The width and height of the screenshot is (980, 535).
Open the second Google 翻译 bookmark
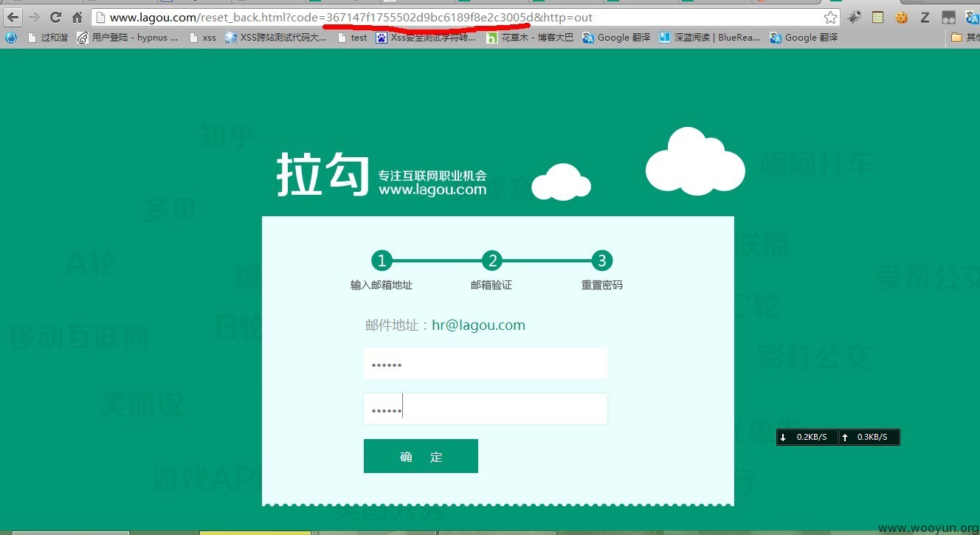pyautogui.click(x=804, y=37)
